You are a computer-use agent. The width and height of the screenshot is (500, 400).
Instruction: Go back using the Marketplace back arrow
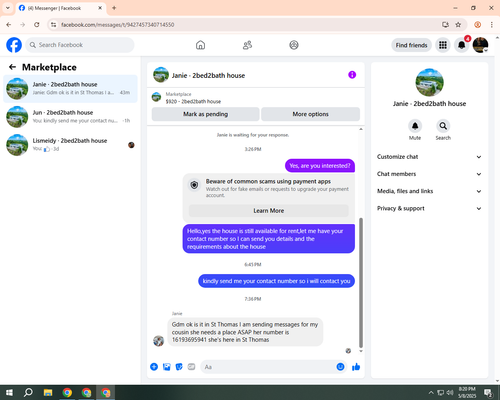12,67
